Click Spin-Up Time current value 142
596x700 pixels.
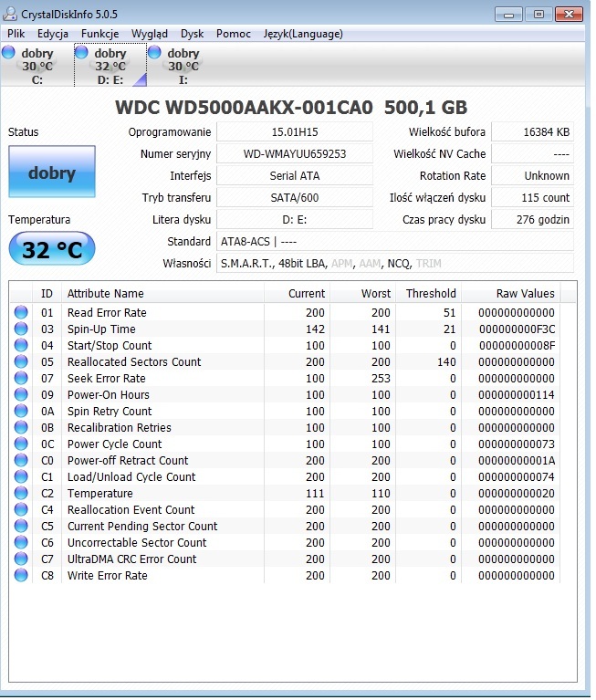(x=315, y=329)
